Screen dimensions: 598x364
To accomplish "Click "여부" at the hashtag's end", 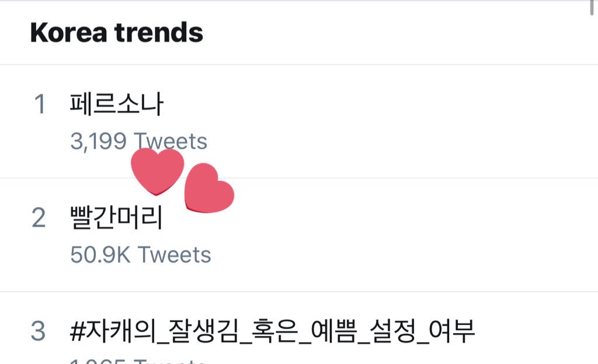I will (x=452, y=331).
